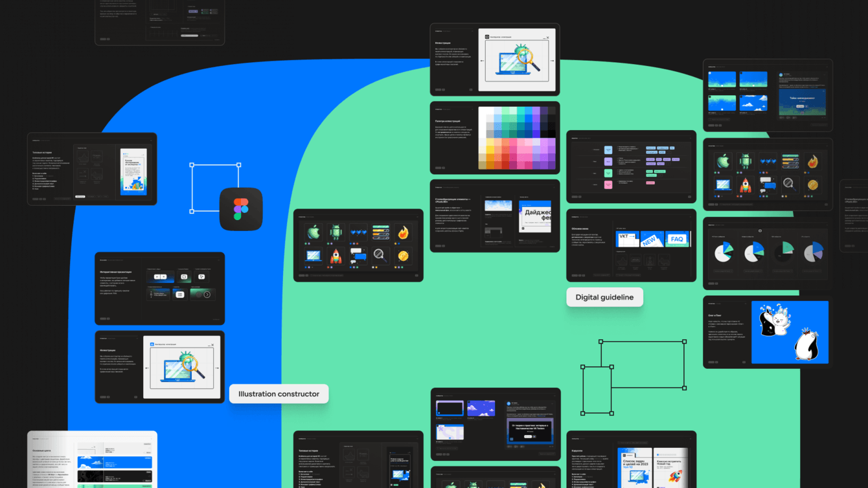The width and height of the screenshot is (868, 488).
Task: Select the gold coin icon in the green-area icon card
Action: (x=403, y=256)
